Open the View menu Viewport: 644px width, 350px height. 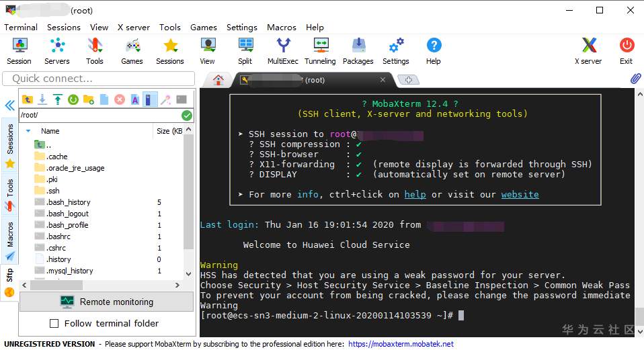point(99,28)
